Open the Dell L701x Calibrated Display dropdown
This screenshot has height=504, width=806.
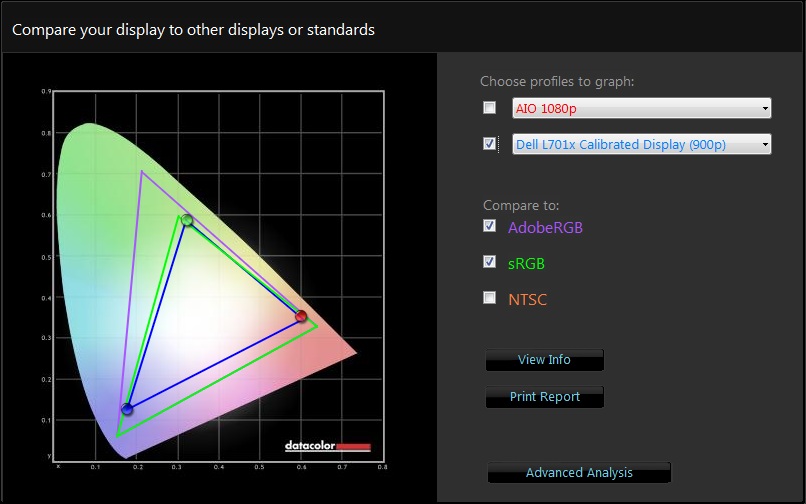coord(642,144)
